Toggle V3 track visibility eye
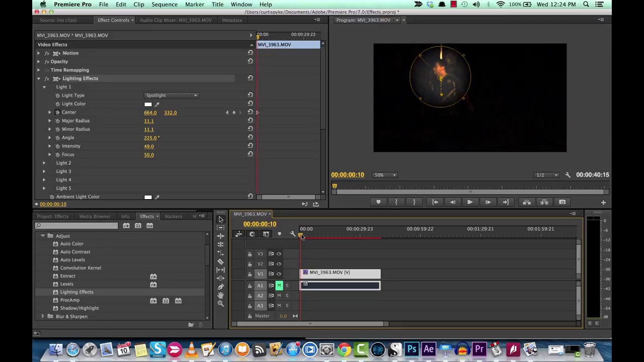 click(279, 254)
